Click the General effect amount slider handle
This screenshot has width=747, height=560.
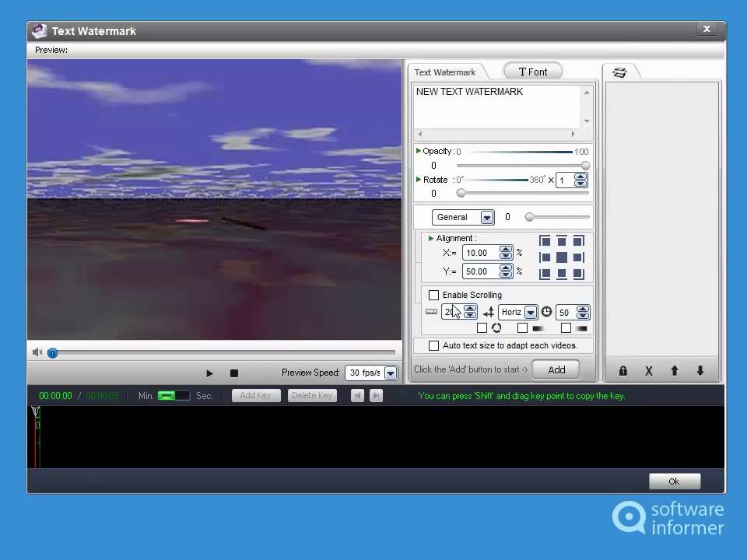[x=529, y=217]
